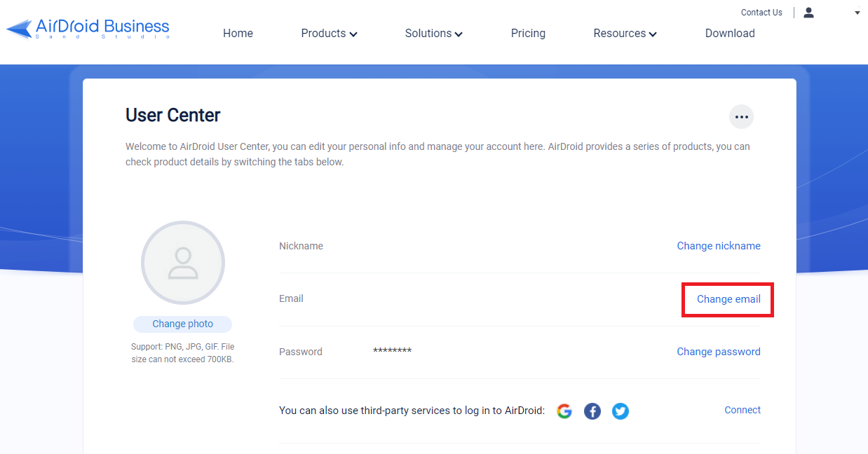Click the masked password asterisks
The width and height of the screenshot is (868, 454).
[392, 351]
